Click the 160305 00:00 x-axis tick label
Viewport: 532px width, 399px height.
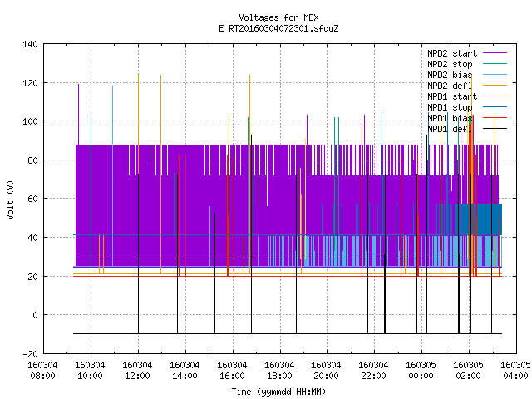pos(421,371)
